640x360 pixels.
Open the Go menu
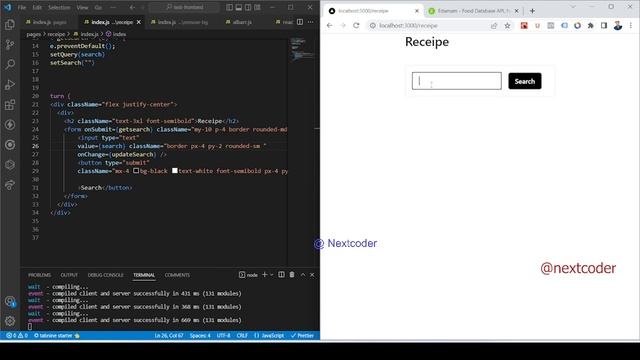[98, 7]
